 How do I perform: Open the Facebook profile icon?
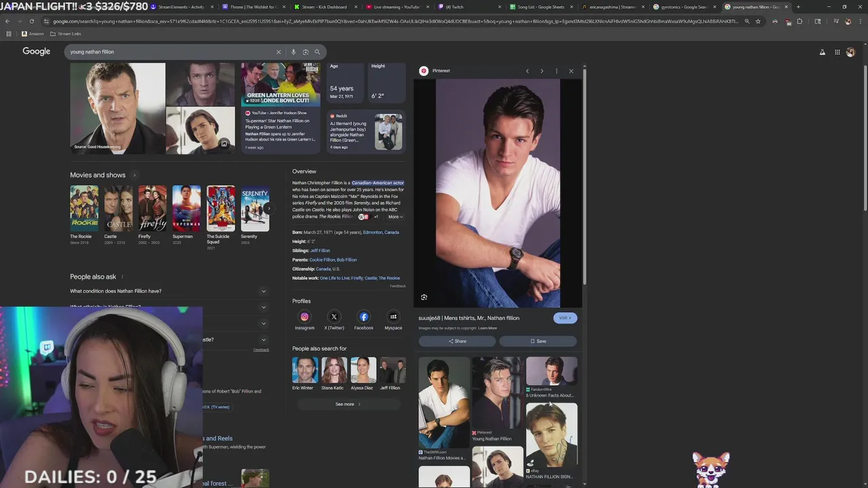coord(363,317)
